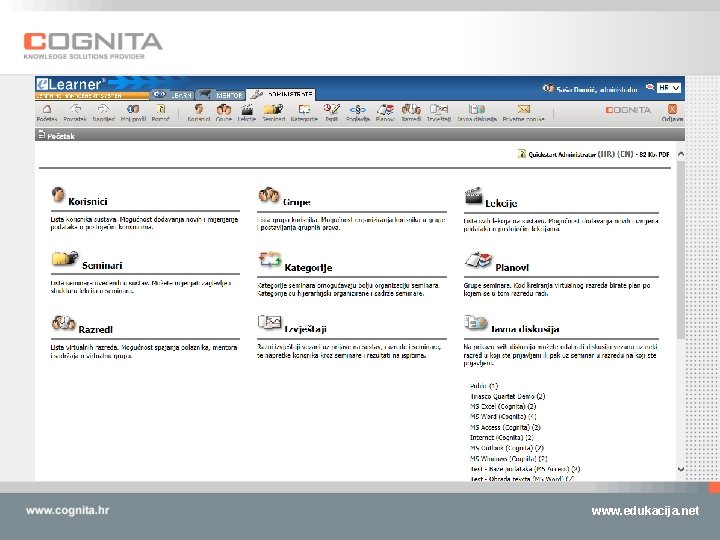Click the Početak home toolbar icon

[x=47, y=109]
